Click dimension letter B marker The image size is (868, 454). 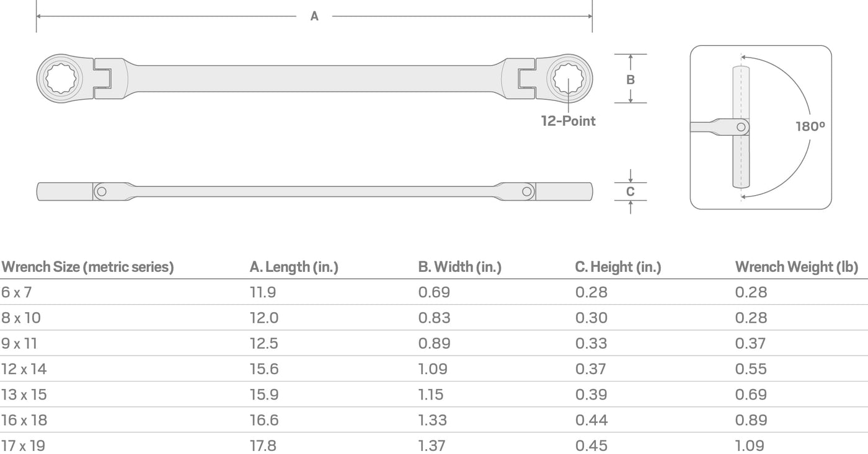click(631, 79)
